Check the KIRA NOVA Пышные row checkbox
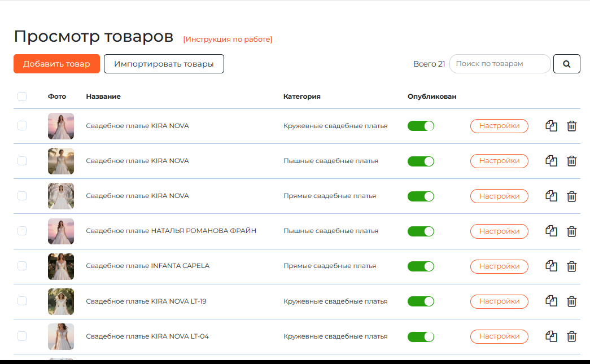The width and height of the screenshot is (590, 364). 22,161
